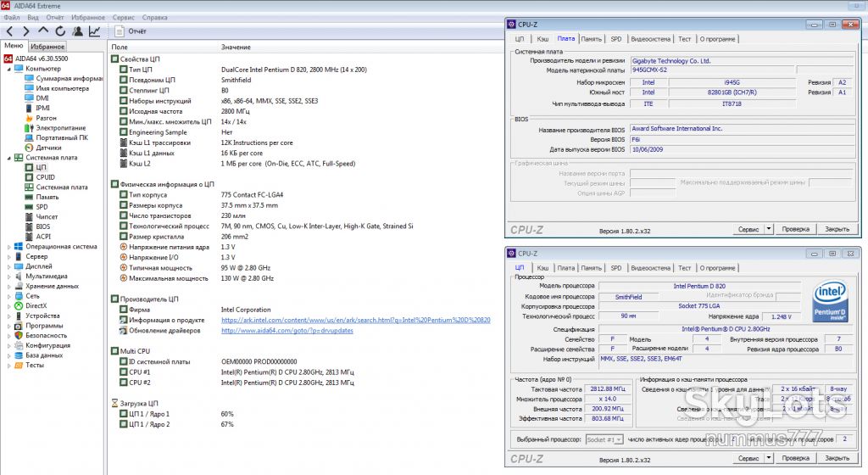Open the Сервис dropdown arrow in lower CPU-Z

768,458
